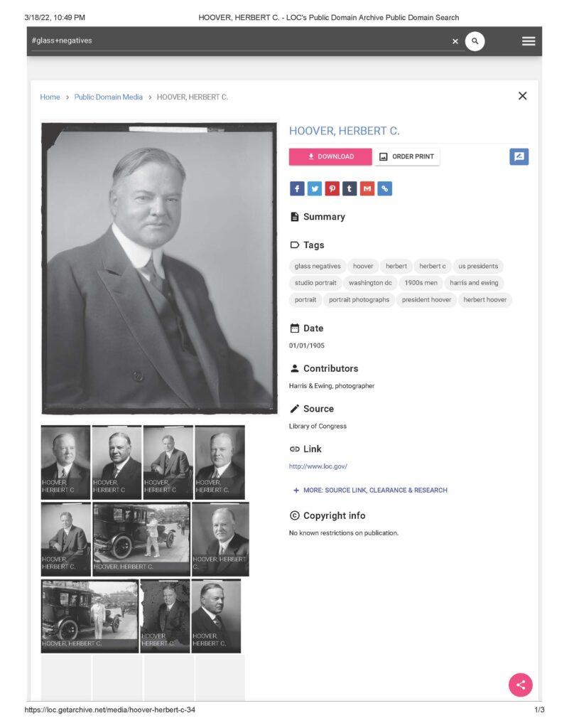Open the hamburger menu
The height and width of the screenshot is (728, 569).
[529, 41]
